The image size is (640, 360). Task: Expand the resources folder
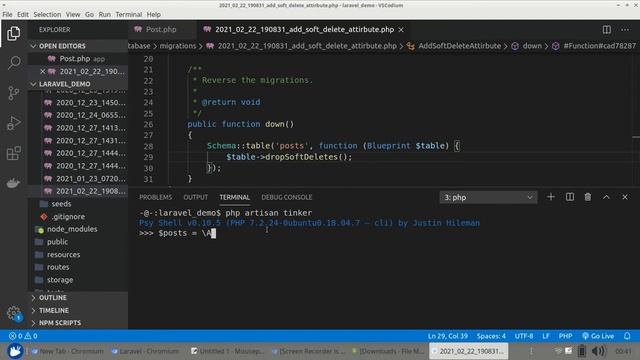coord(63,254)
